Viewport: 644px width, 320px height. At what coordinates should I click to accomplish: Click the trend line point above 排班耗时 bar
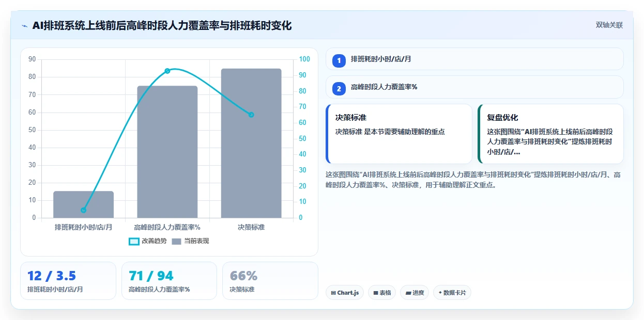point(83,210)
